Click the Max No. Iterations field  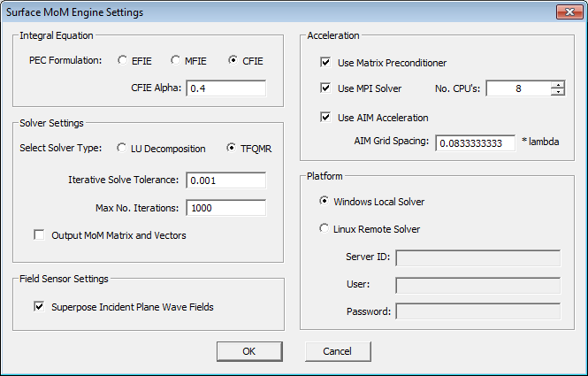point(225,209)
